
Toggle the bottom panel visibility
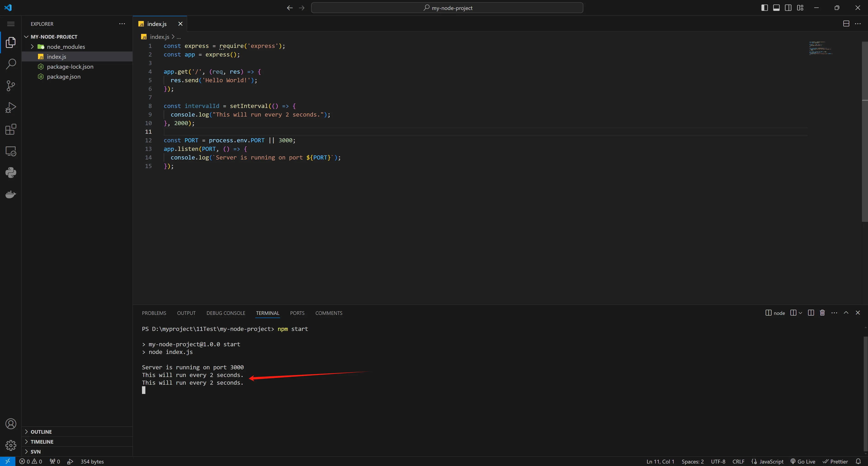click(x=776, y=8)
